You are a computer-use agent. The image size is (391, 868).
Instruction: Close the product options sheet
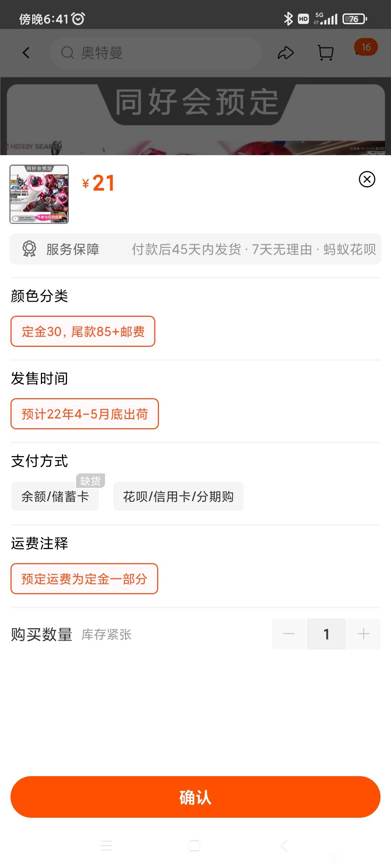pyautogui.click(x=367, y=179)
